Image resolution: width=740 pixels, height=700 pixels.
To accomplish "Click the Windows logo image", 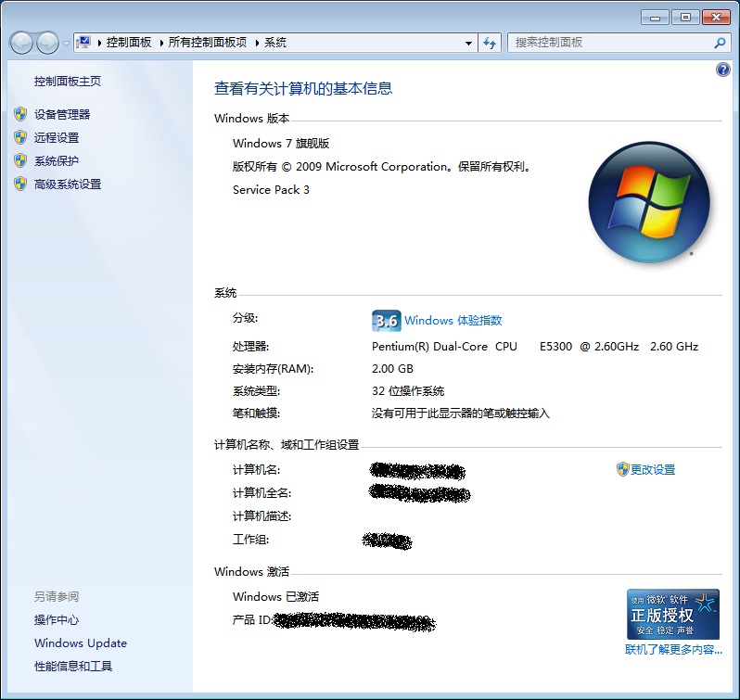I will point(649,202).
